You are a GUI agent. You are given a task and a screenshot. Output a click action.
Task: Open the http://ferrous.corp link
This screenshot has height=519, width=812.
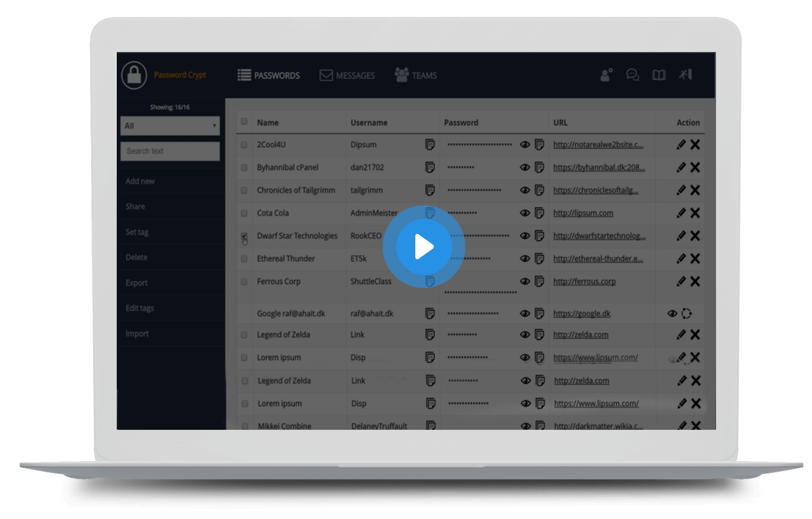tap(584, 281)
